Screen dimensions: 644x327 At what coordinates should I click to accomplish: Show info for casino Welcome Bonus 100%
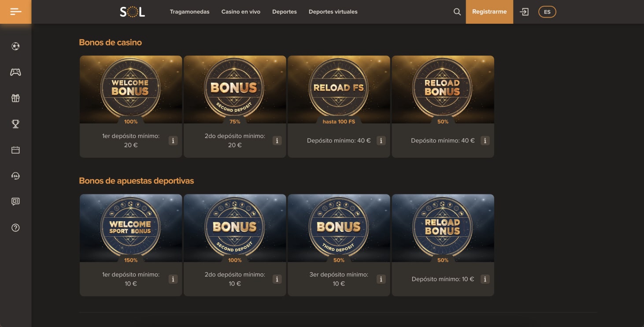coord(173,141)
